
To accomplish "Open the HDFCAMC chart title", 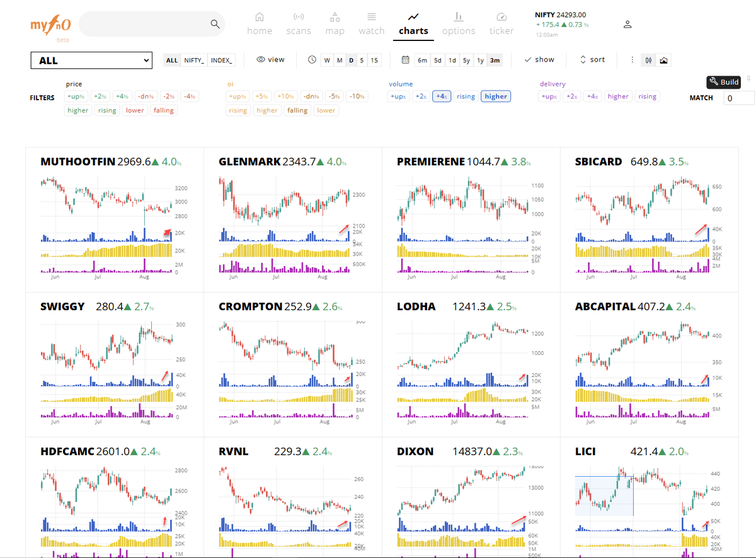I will 67,451.
